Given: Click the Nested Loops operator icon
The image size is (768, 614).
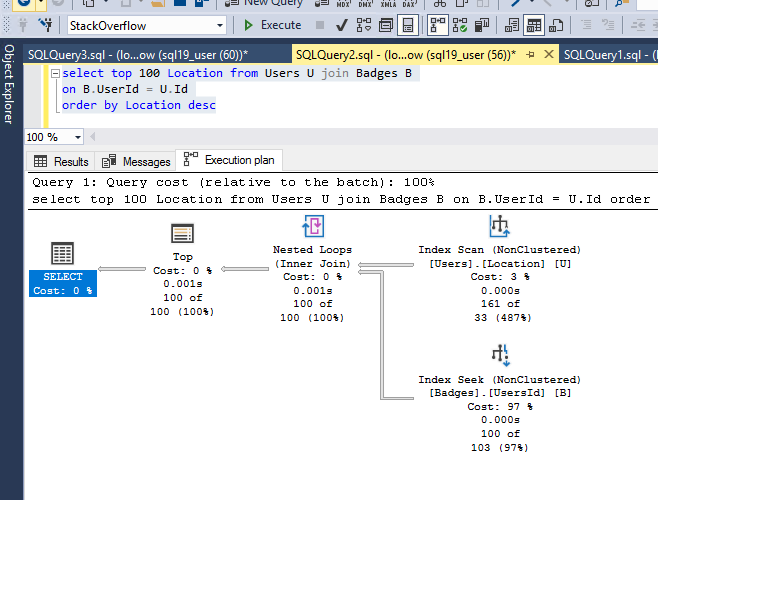Looking at the screenshot, I should [x=313, y=226].
